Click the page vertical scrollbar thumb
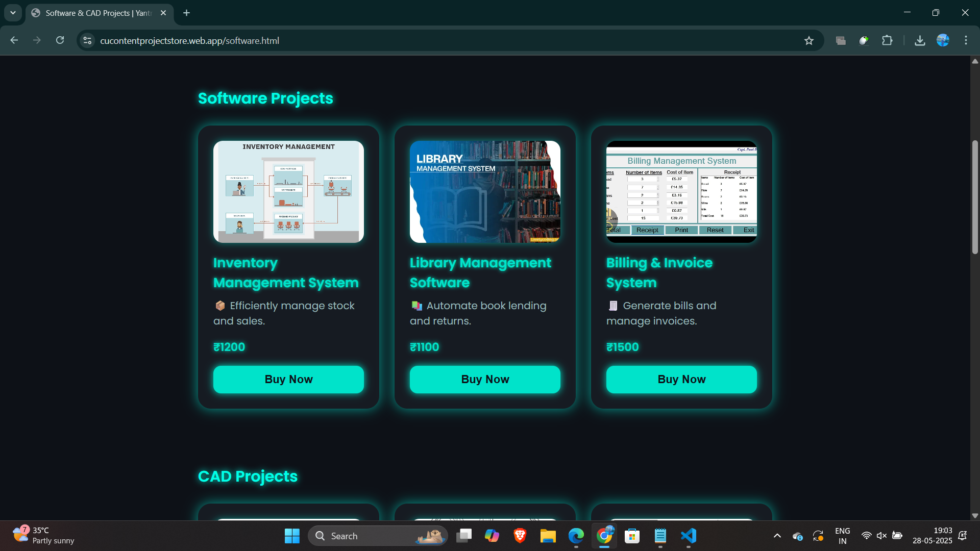Screen dimensions: 980x551 click(974, 196)
